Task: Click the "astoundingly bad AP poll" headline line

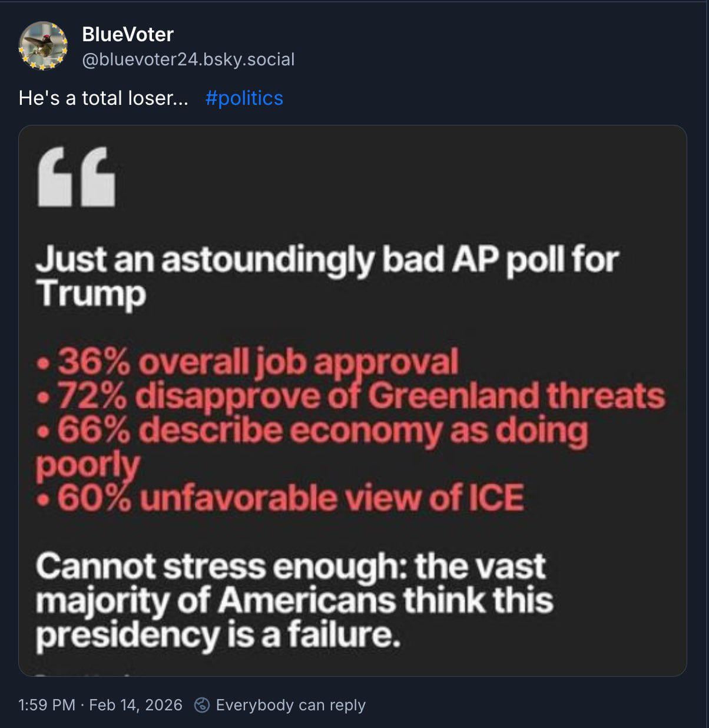Action: (x=327, y=259)
